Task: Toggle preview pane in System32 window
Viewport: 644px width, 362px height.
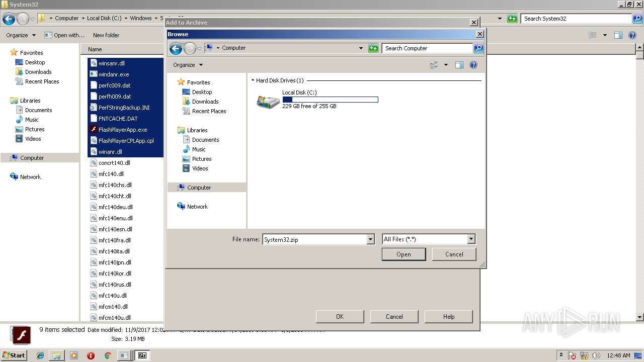Action: [618, 35]
